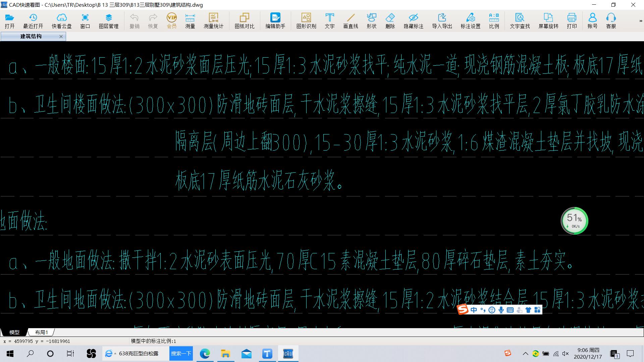
Task: Toggle 隐藏标注 hide annotations
Action: pyautogui.click(x=414, y=21)
